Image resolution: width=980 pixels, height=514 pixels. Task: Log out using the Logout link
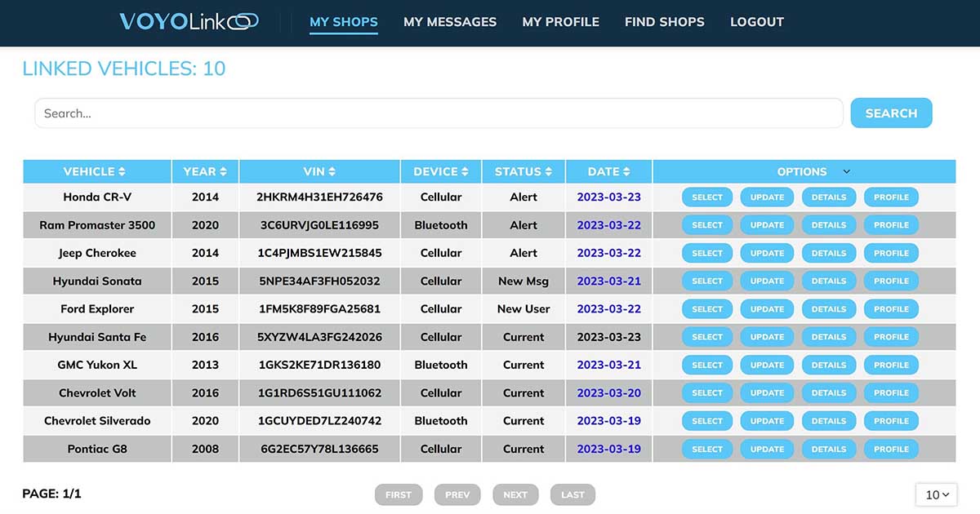pyautogui.click(x=756, y=22)
